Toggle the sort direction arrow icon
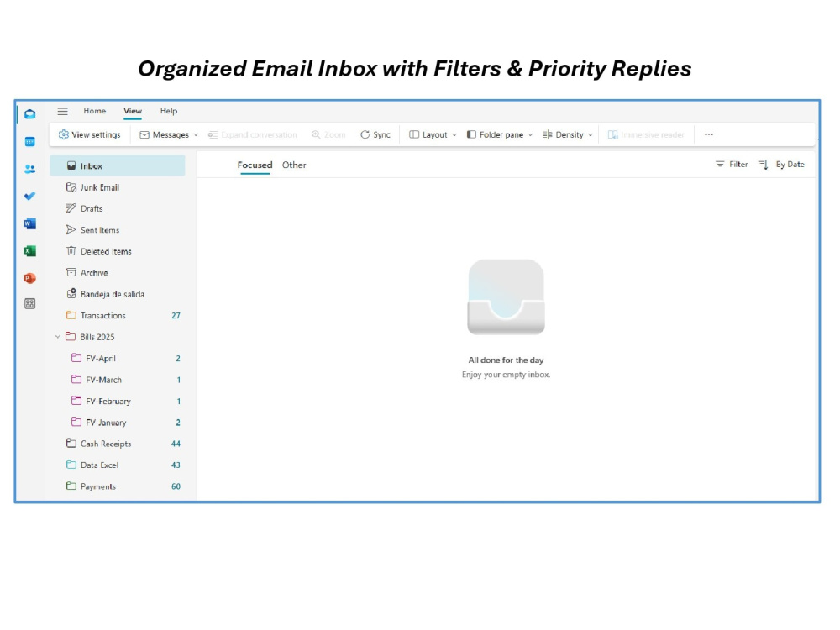The width and height of the screenshot is (840, 630). (x=764, y=165)
